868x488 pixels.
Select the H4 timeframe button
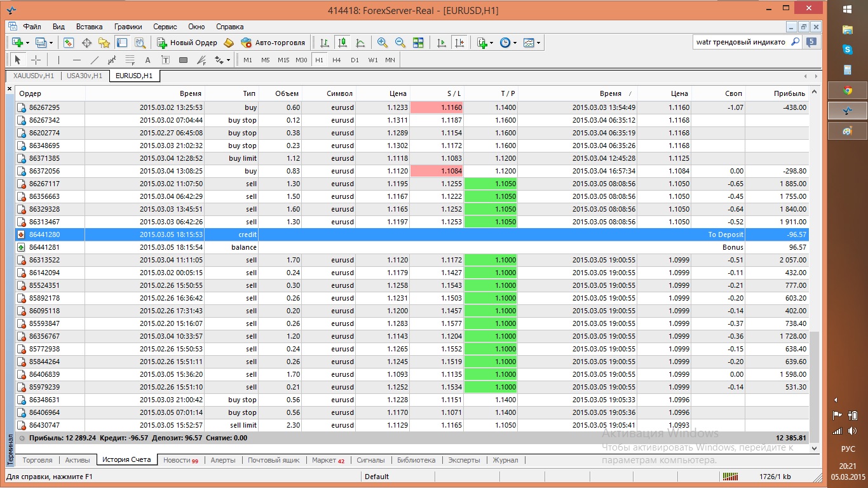coord(337,60)
